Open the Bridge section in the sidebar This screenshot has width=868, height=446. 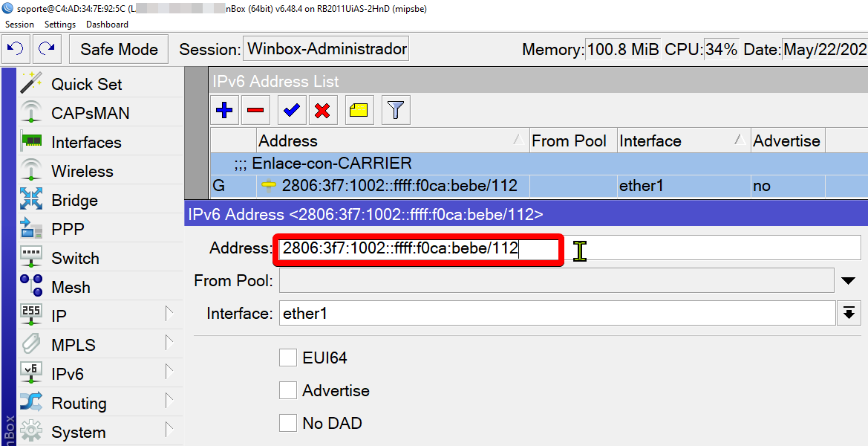coord(74,199)
